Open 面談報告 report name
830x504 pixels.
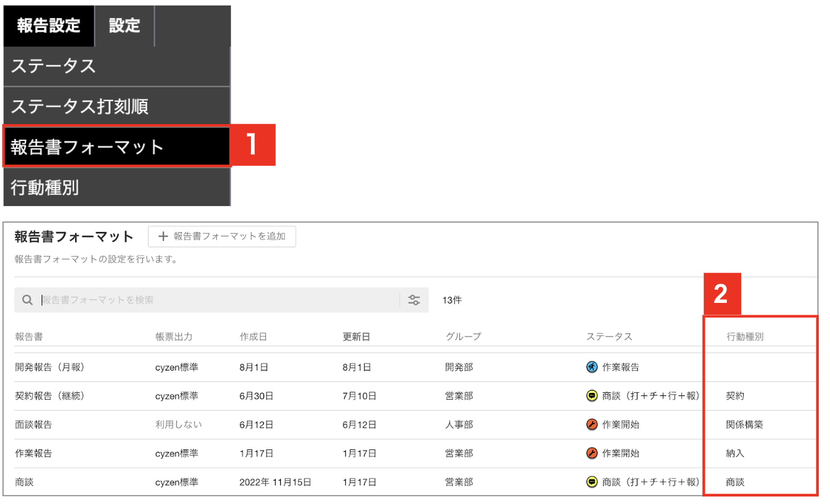click(34, 425)
